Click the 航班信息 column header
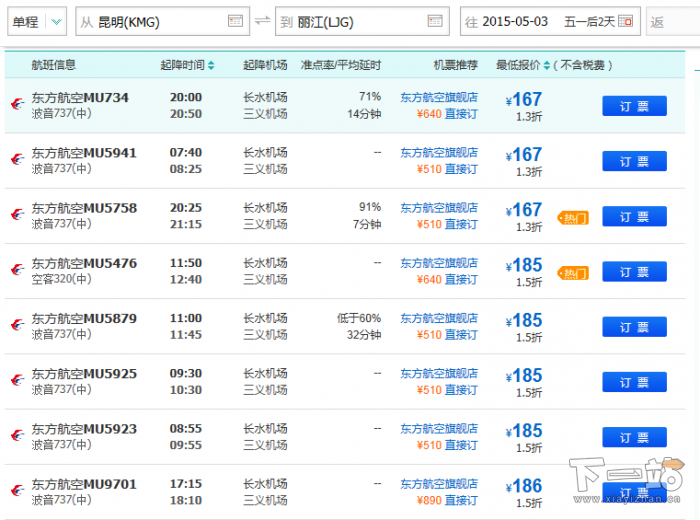This screenshot has height=520, width=700. [54, 65]
